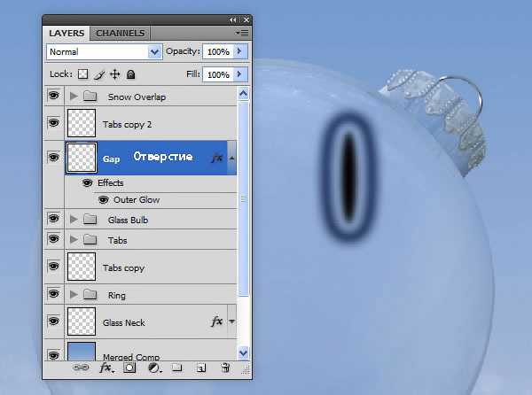Select the Gap layer thumbnail
This screenshot has height=395, width=532.
click(x=82, y=158)
